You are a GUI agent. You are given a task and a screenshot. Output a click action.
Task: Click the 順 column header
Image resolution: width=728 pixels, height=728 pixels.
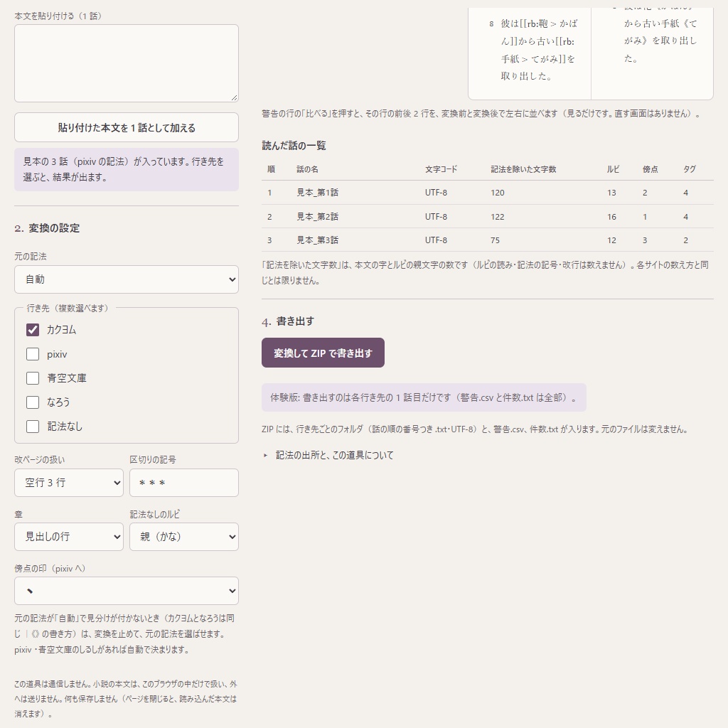tap(271, 169)
